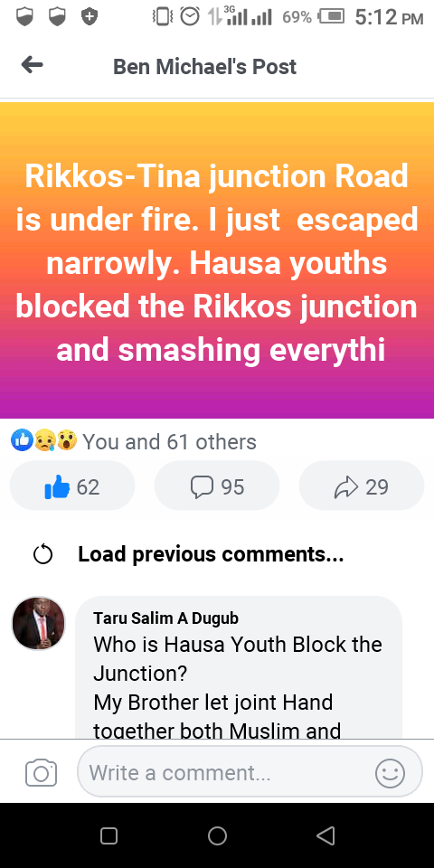Click the refresh icon beside Load previous comments

click(x=43, y=554)
